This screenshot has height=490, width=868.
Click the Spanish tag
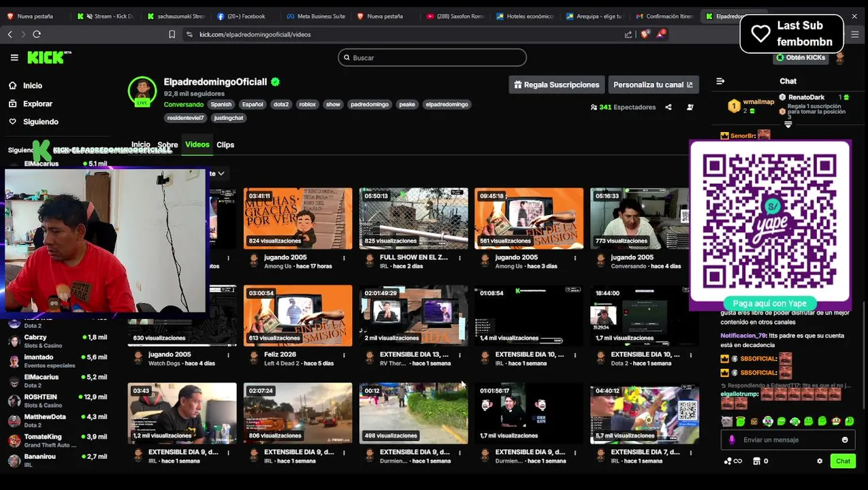click(221, 105)
